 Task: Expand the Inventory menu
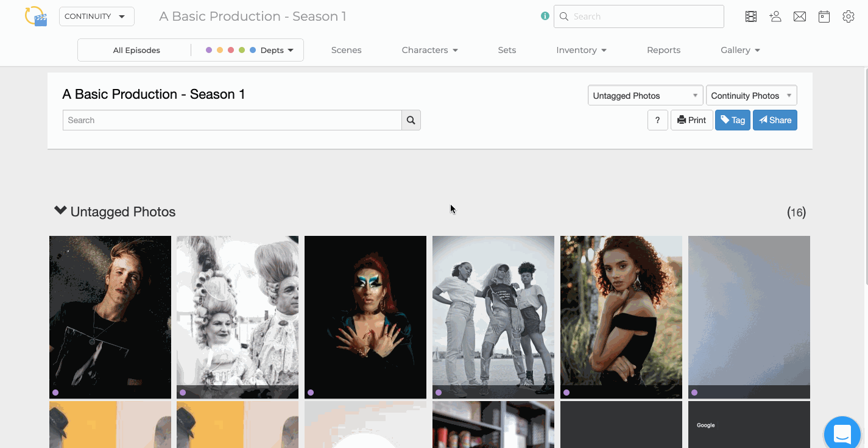click(x=581, y=50)
